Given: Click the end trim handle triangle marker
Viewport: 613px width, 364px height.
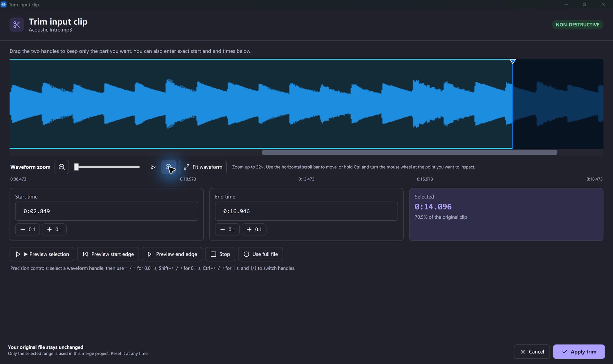Looking at the screenshot, I should click(x=513, y=61).
